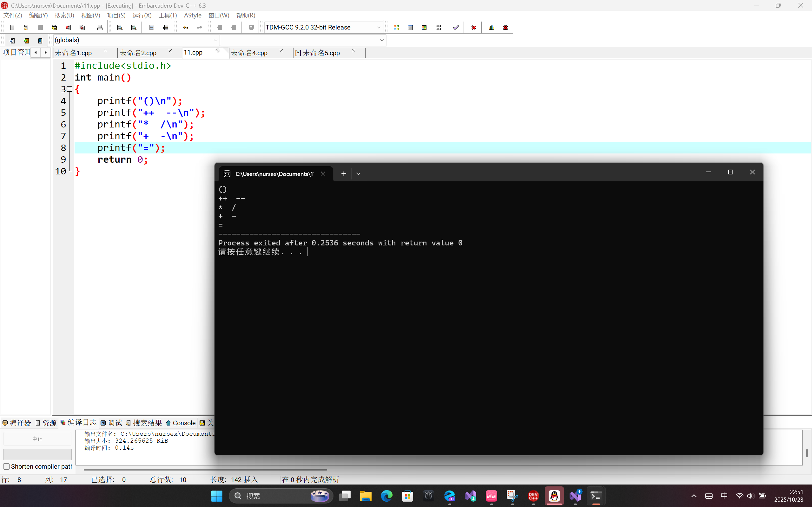Open the terminal tab dropdown chevron
Viewport: 812px width, 507px height.
pyautogui.click(x=358, y=174)
